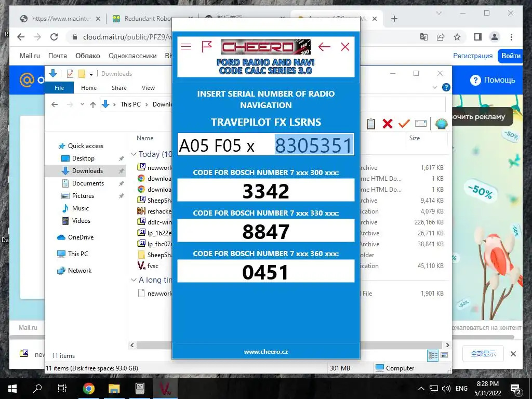Expand the Explorer ribbon chevron
The width and height of the screenshot is (532, 399).
point(435,87)
